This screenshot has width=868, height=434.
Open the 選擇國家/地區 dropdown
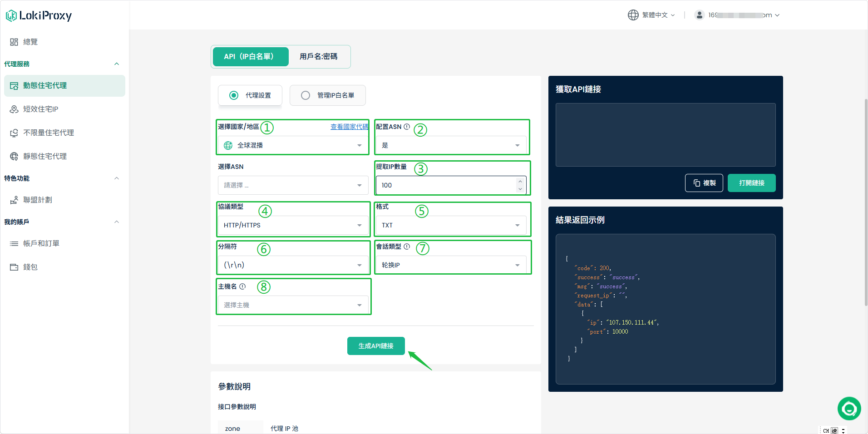(293, 145)
